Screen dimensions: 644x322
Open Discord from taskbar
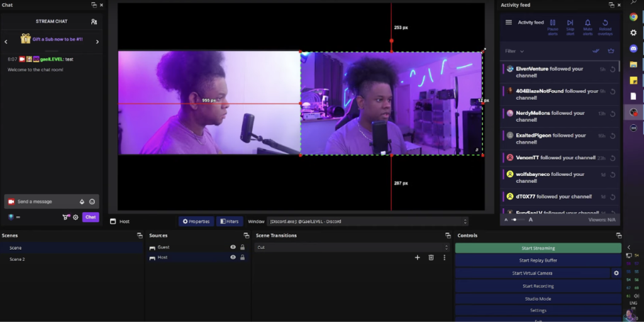633,48
